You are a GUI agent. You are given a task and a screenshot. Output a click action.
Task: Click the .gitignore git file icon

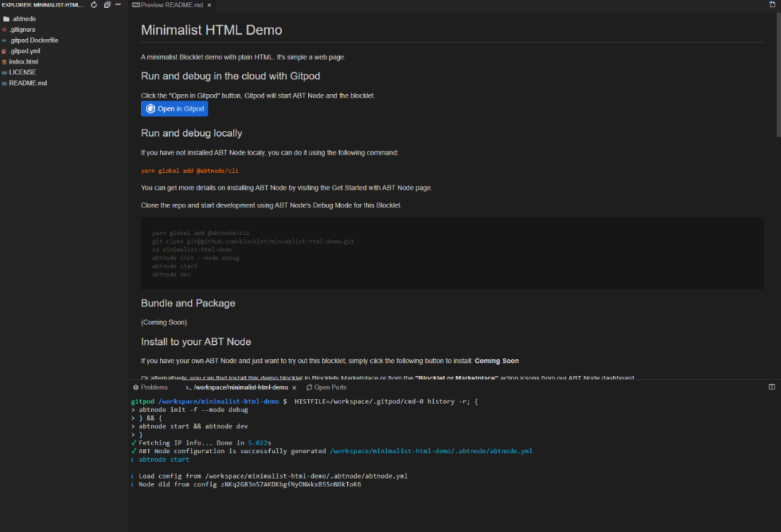coord(4,30)
